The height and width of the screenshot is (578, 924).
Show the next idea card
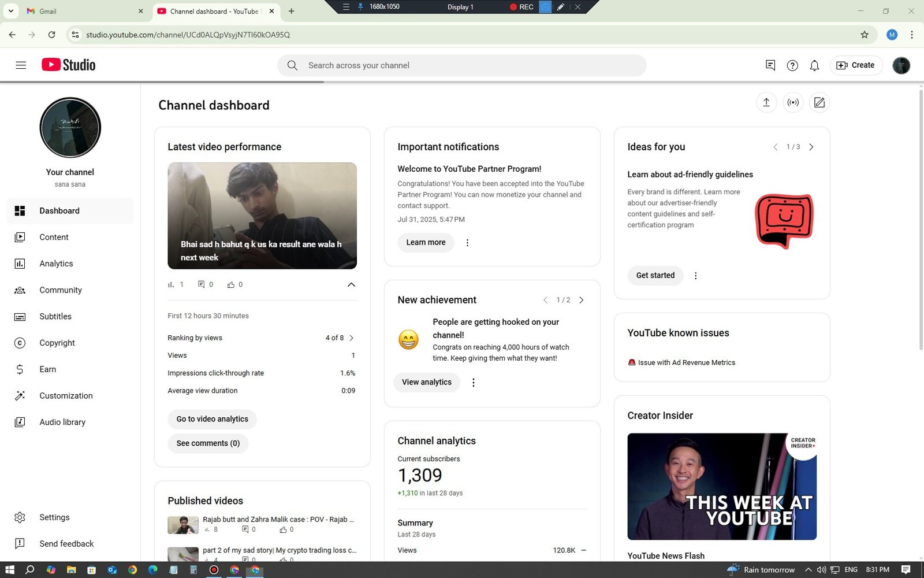pyautogui.click(x=811, y=147)
